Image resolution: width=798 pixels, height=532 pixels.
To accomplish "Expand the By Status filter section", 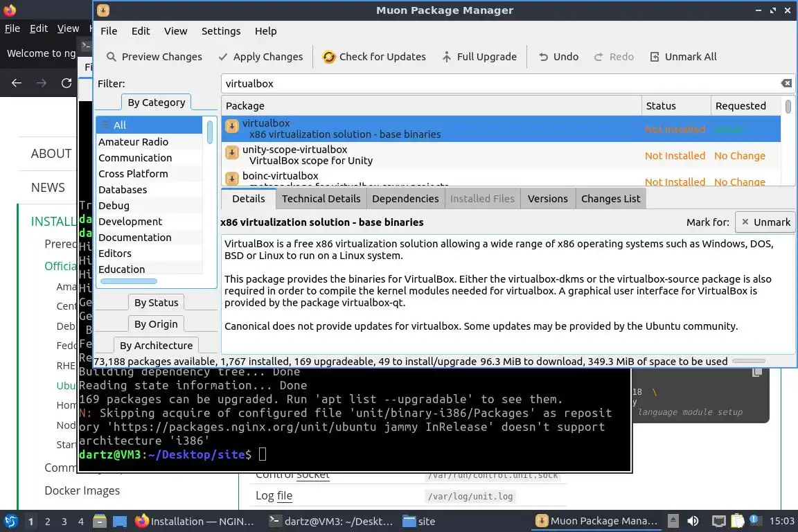I will click(x=157, y=303).
